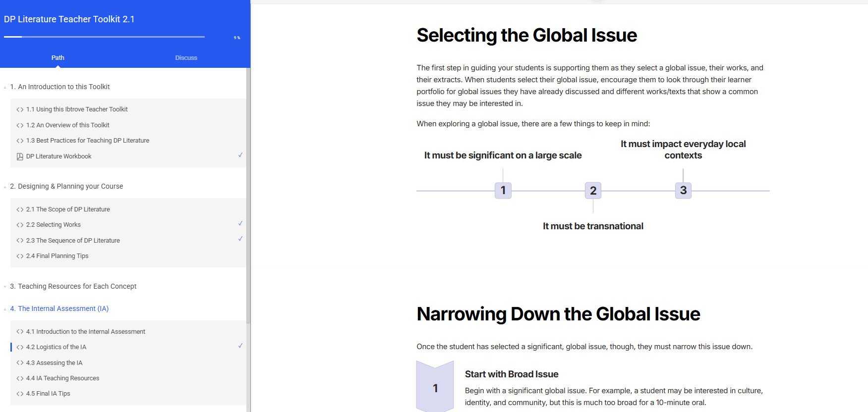The height and width of the screenshot is (412, 868).
Task: Click the code icon beside 4.1 Introduction to the Internal Assessment
Action: point(20,332)
